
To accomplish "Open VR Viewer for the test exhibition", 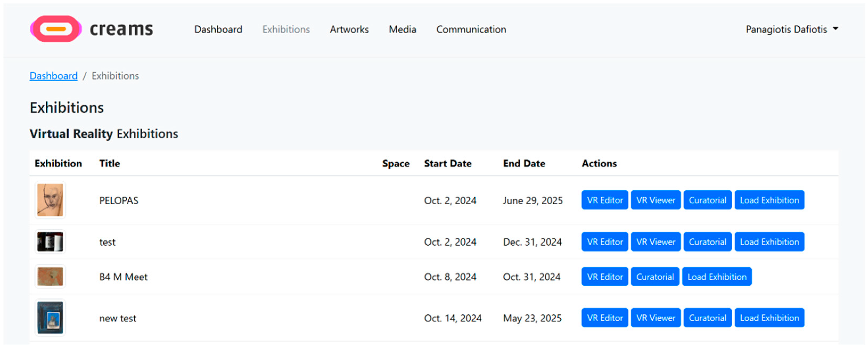I will coord(655,242).
